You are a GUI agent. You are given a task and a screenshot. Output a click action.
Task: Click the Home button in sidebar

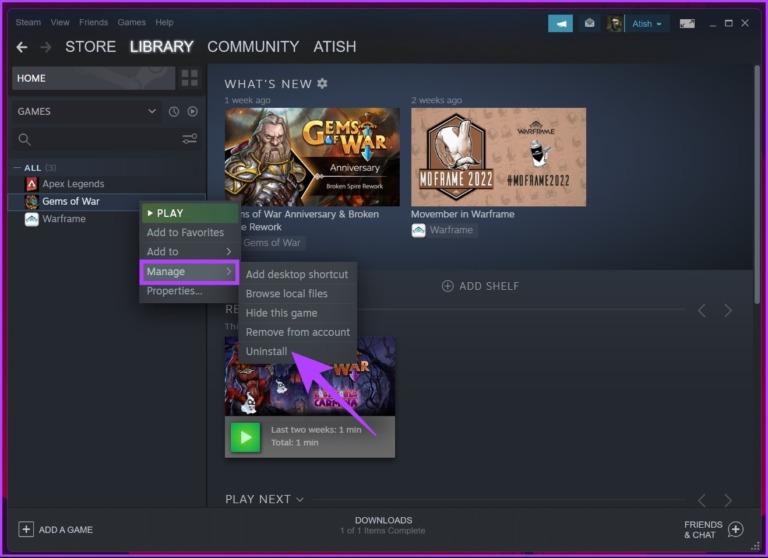pyautogui.click(x=93, y=78)
